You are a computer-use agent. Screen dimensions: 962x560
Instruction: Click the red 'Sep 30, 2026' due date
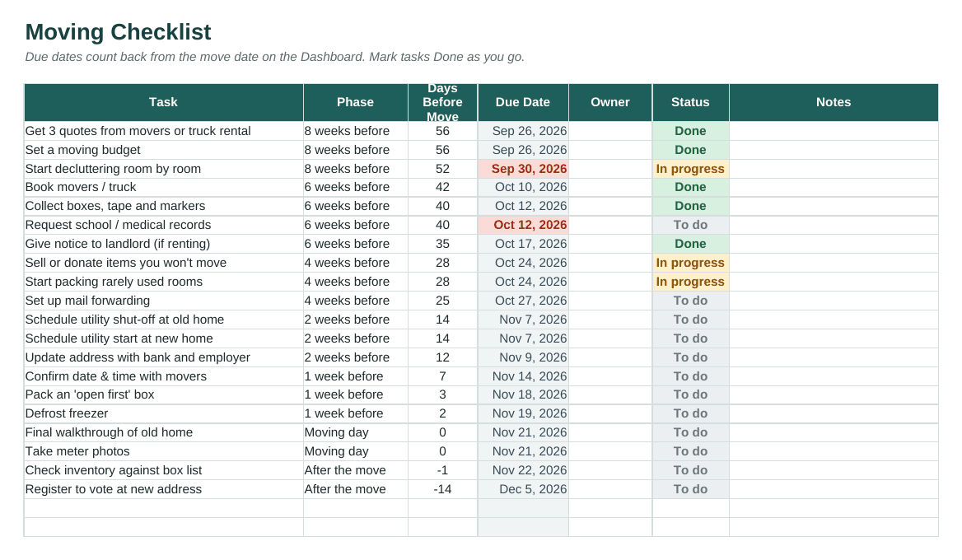523,170
